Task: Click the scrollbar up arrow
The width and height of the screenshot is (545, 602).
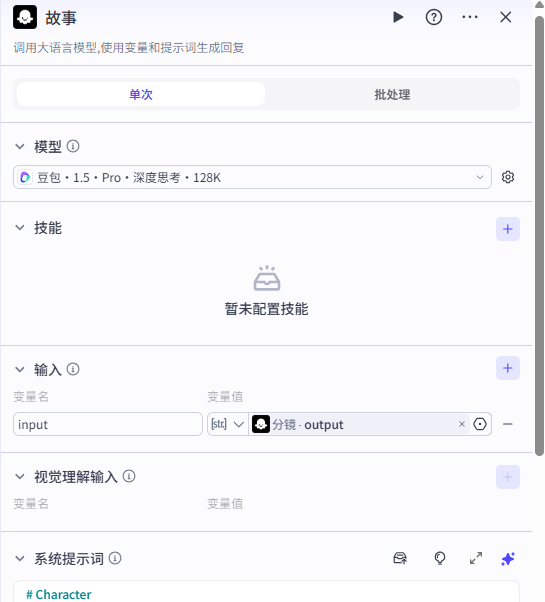Action: 540,4
